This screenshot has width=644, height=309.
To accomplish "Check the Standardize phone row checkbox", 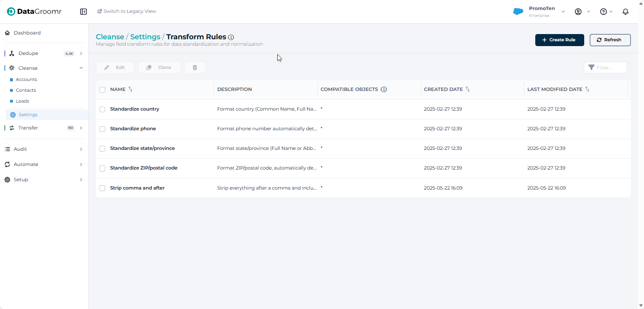I will click(x=102, y=129).
